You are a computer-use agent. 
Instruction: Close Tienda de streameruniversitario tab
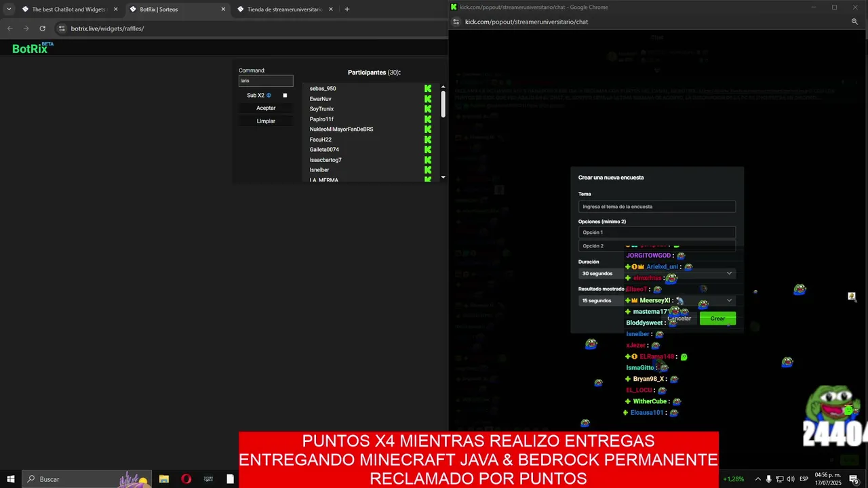point(330,9)
